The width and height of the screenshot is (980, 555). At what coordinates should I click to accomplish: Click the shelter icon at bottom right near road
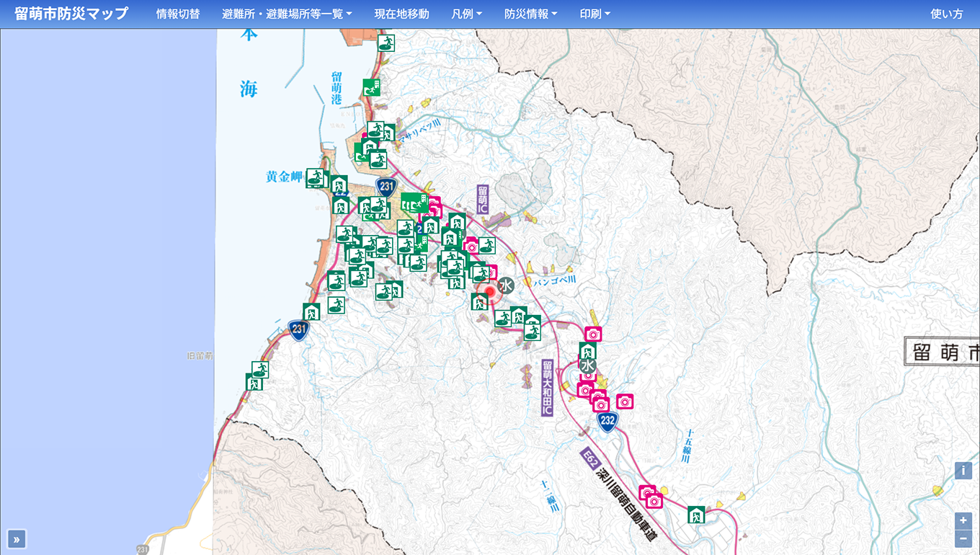coord(695,515)
